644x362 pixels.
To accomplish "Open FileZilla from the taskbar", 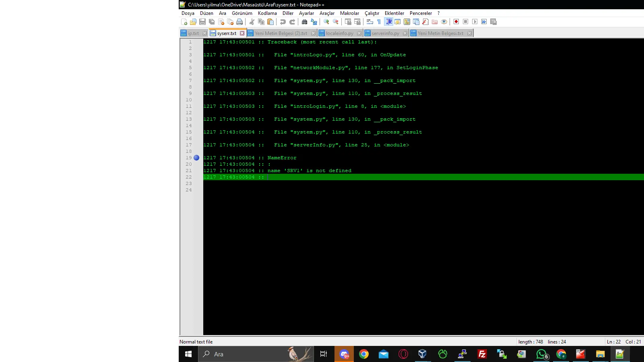I will coord(482,354).
